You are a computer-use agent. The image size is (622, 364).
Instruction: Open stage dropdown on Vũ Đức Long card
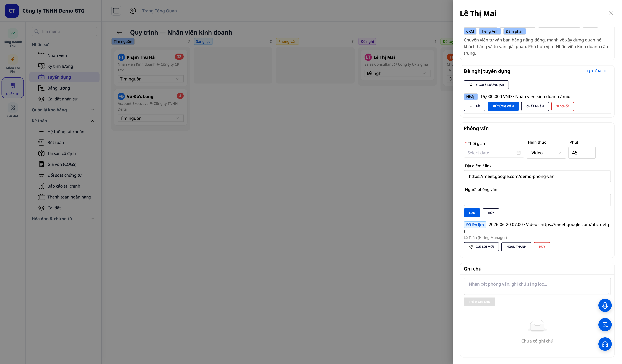point(150,118)
